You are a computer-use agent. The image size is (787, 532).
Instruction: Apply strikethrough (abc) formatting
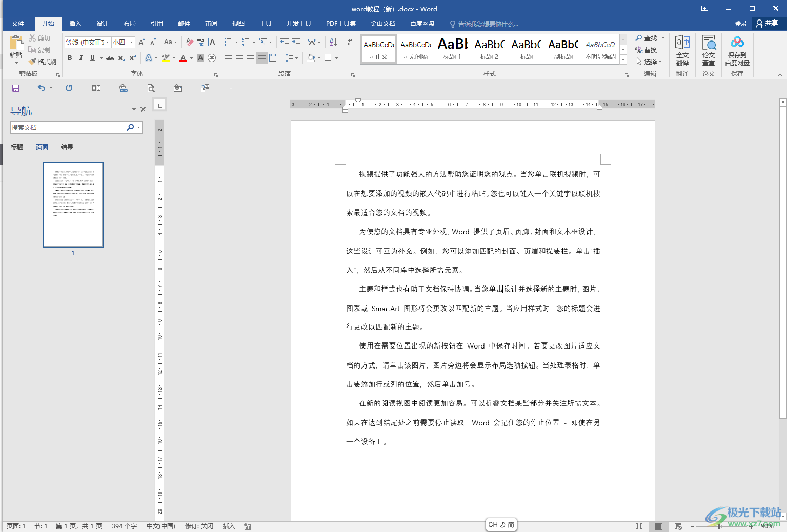pyautogui.click(x=110, y=58)
